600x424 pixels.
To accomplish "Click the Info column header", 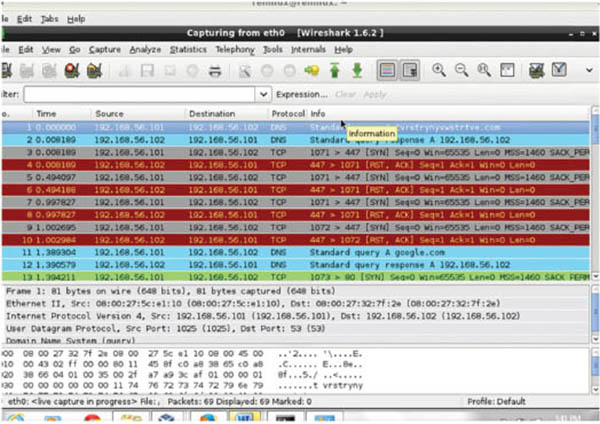I will [x=448, y=114].
